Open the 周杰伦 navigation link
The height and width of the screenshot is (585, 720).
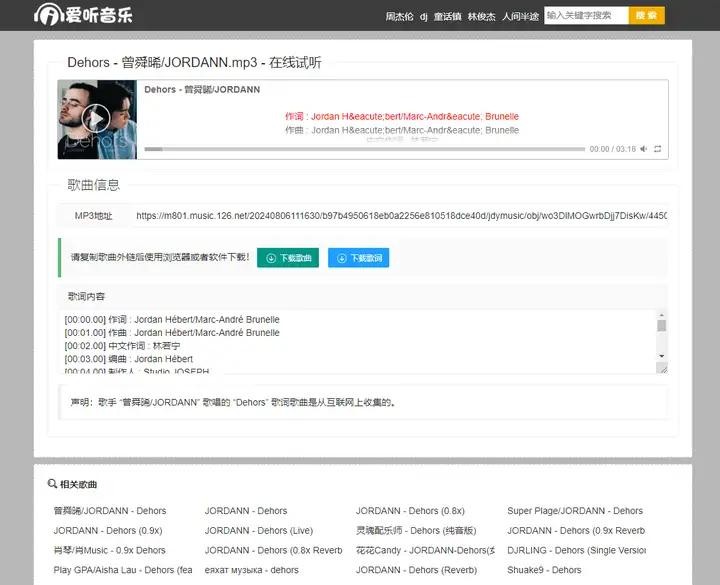coord(399,16)
